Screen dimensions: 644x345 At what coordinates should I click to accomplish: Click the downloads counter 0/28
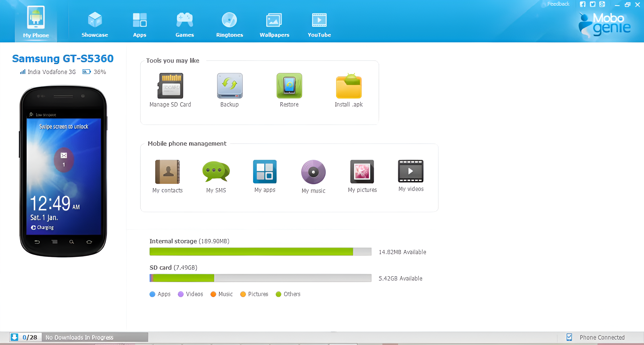[29, 337]
